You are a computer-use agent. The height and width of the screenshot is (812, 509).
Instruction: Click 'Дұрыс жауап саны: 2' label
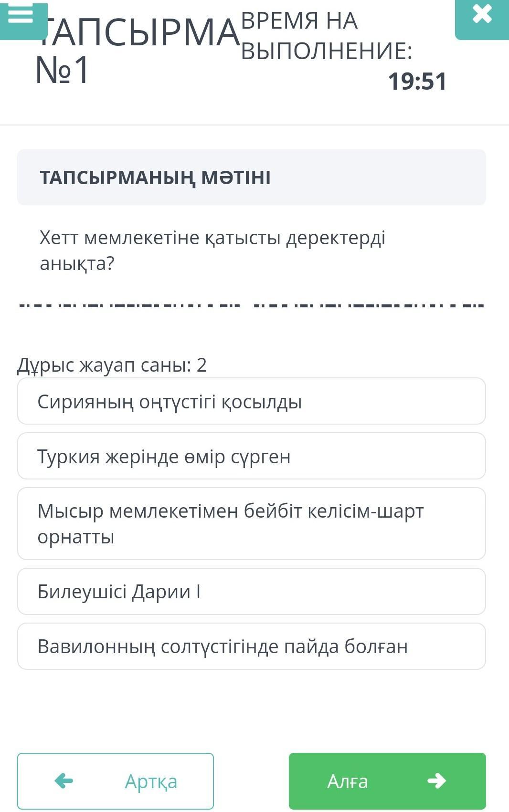click(112, 365)
